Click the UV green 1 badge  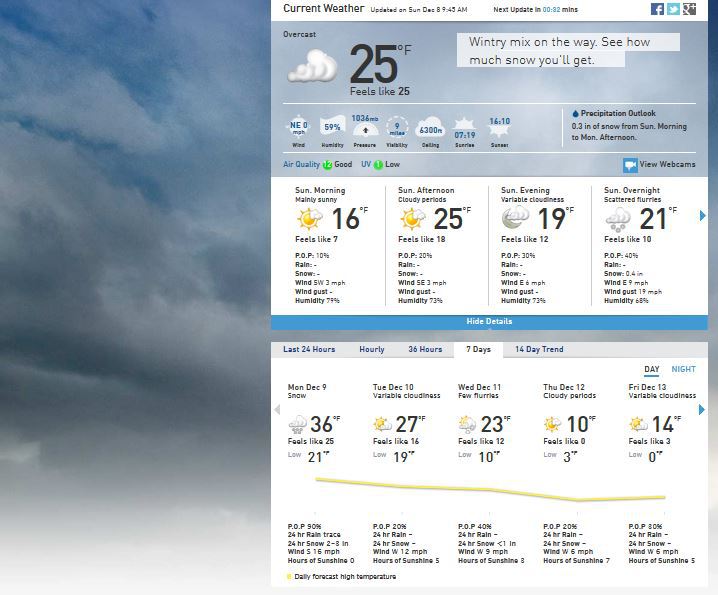pyautogui.click(x=378, y=165)
